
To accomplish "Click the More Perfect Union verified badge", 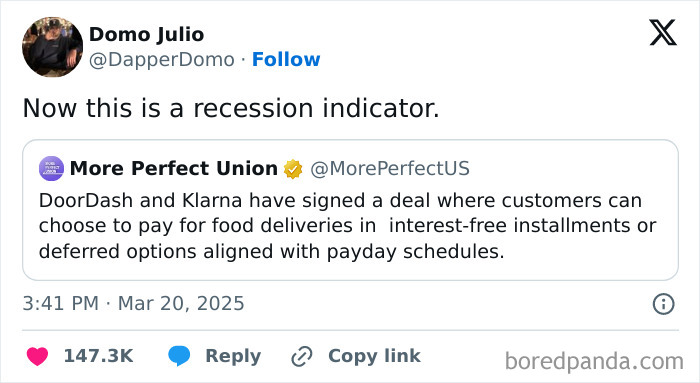I will pos(293,169).
